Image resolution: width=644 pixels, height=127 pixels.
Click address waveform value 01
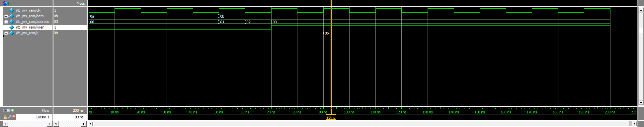tap(222, 22)
